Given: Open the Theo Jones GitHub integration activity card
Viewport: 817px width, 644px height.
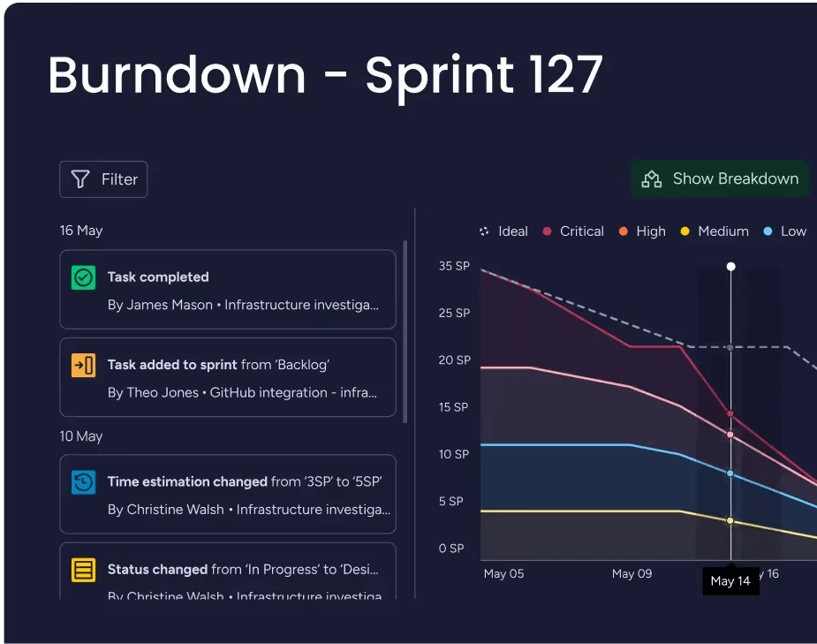Looking at the screenshot, I should click(228, 377).
